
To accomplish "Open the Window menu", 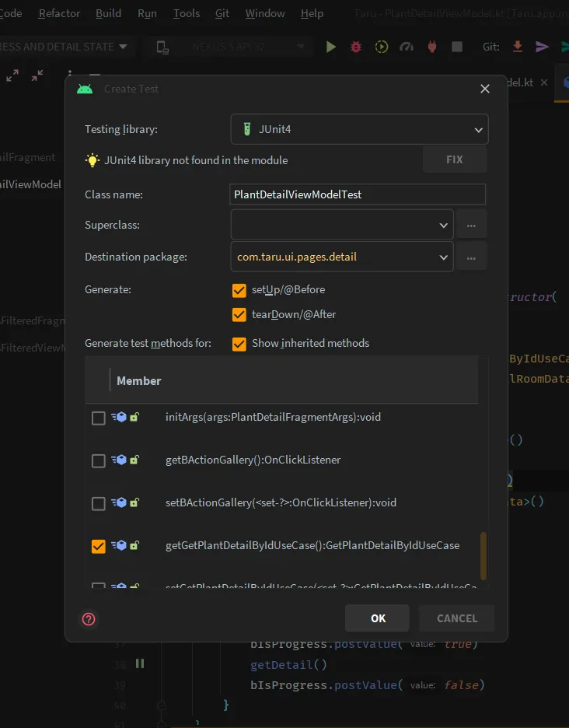I will click(x=265, y=13).
